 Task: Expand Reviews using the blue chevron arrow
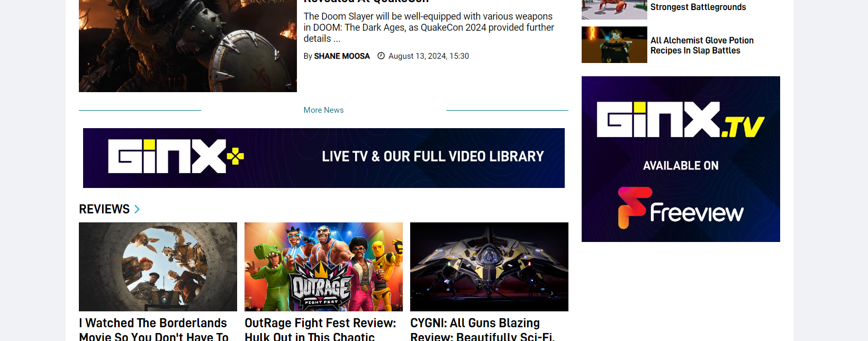pos(137,209)
